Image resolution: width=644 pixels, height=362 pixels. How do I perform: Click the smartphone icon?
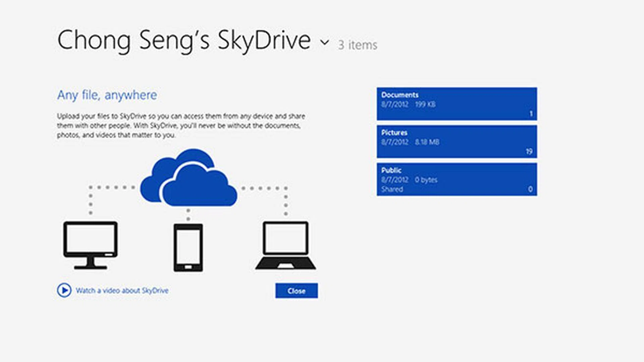click(188, 247)
